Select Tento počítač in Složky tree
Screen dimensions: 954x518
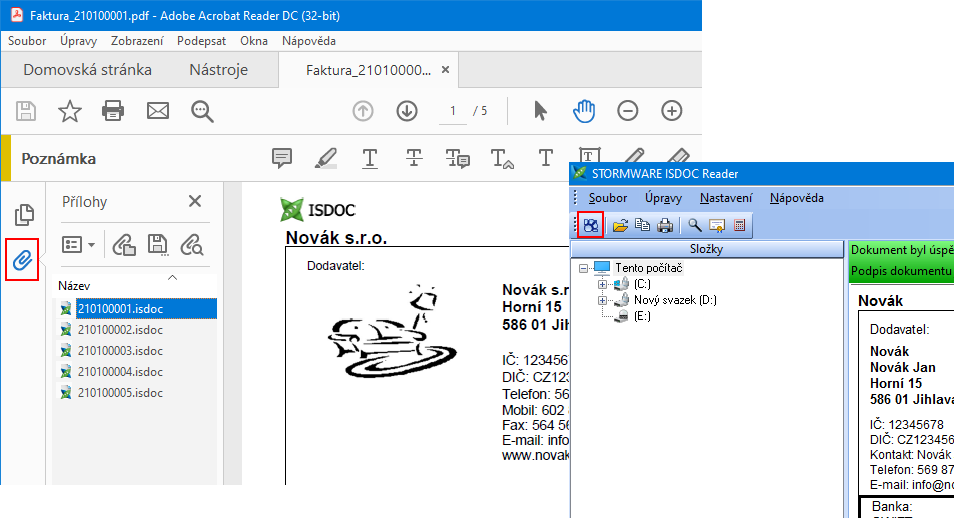[649, 268]
